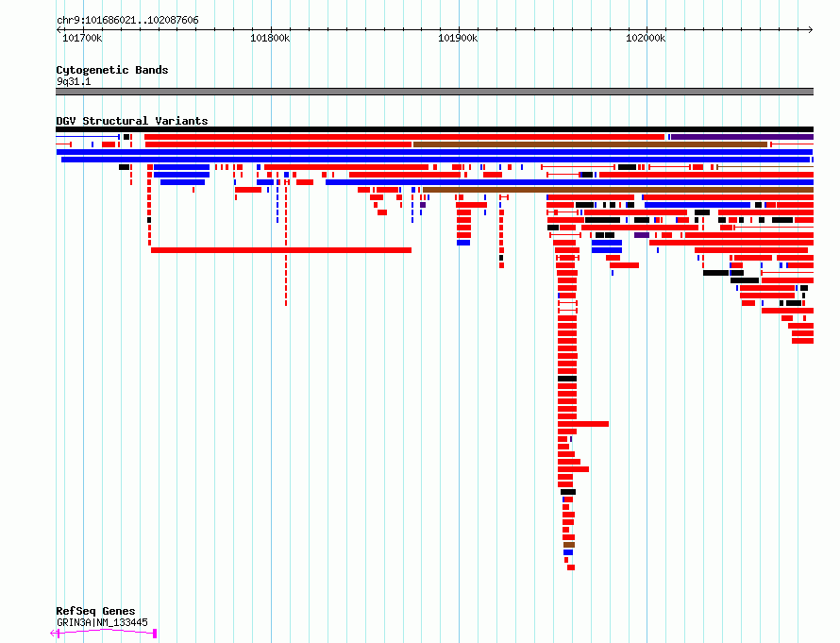Click the 101700k scale label
The image size is (840, 643).
coord(82,38)
